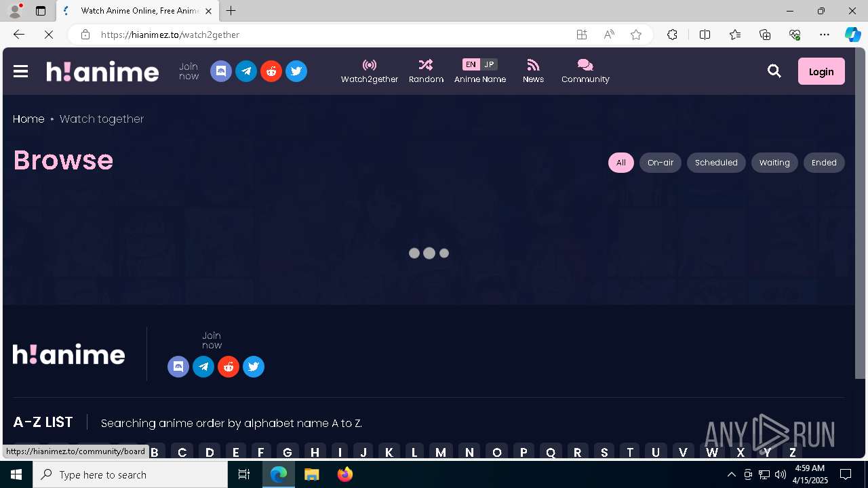The width and height of the screenshot is (868, 488).
Task: Open Browser essentials
Action: coord(795,35)
